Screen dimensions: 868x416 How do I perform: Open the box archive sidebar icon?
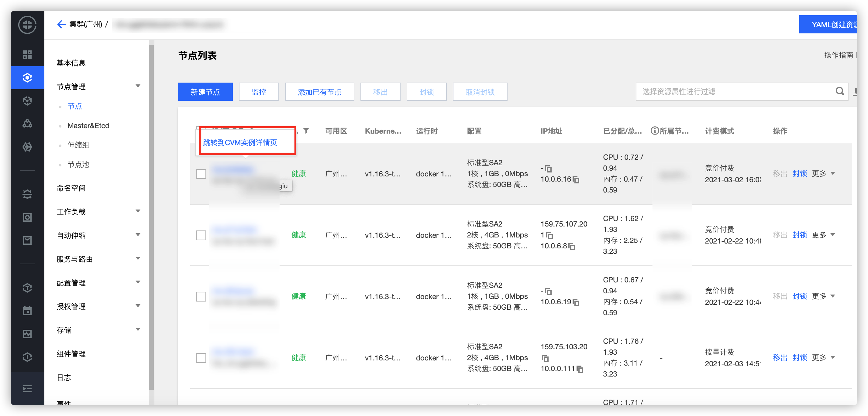click(x=27, y=240)
